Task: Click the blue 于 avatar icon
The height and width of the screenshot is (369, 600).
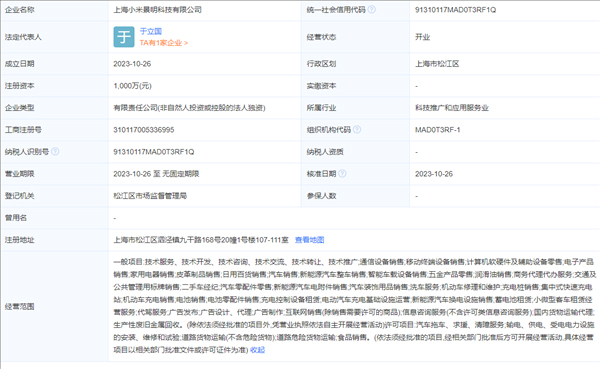Action: pos(124,37)
